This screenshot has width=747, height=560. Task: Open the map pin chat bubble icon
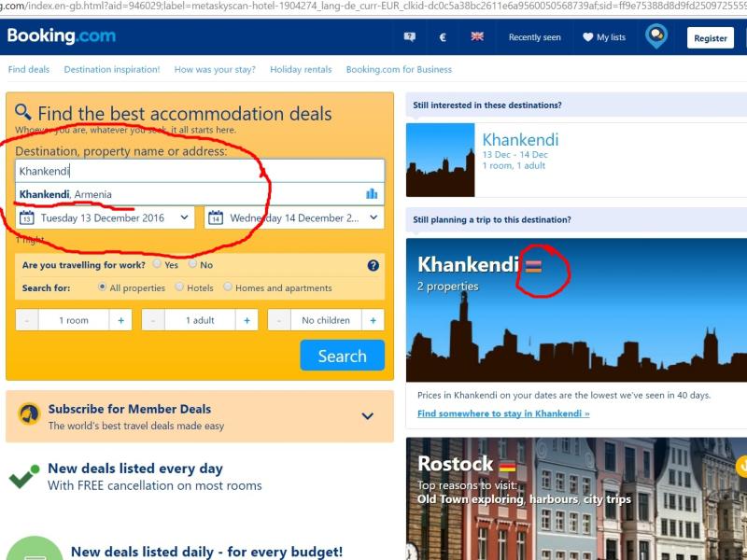656,36
